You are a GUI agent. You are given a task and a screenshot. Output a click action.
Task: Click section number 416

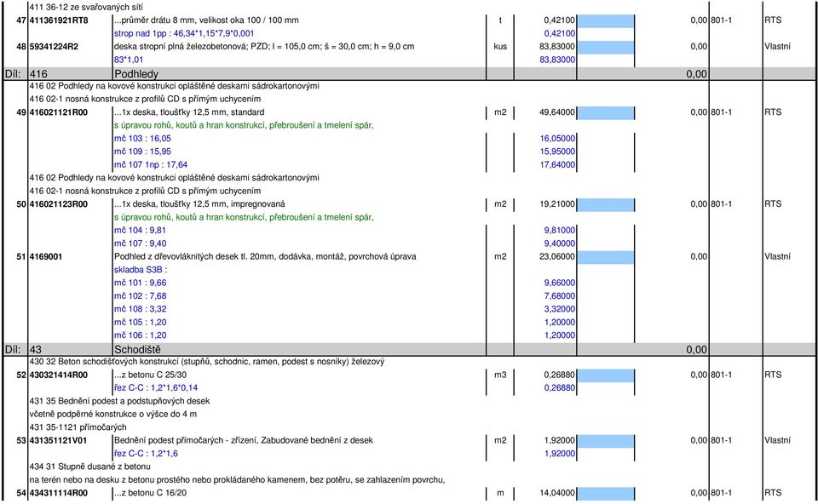coord(38,74)
